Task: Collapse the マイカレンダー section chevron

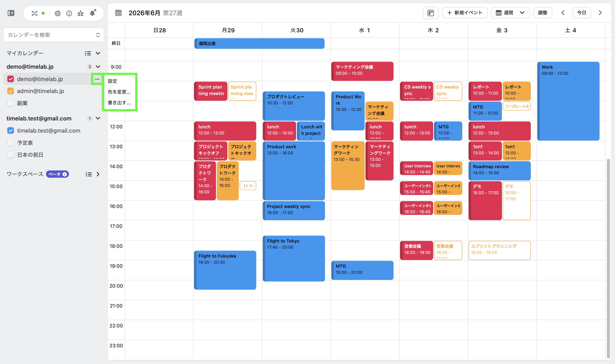Action: click(x=98, y=53)
